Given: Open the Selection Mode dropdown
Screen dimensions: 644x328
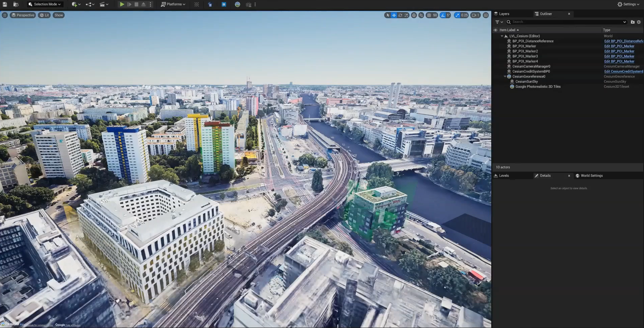Looking at the screenshot, I should (x=45, y=4).
